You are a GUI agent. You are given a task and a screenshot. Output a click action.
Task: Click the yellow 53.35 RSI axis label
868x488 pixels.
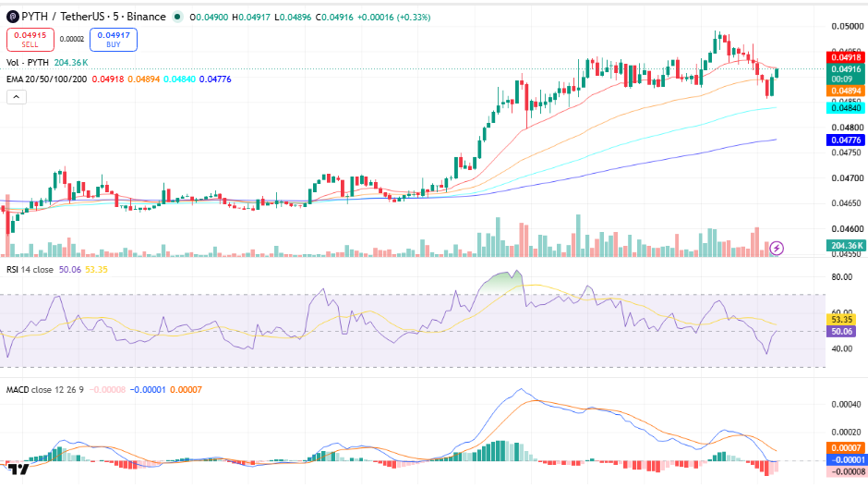pos(841,320)
